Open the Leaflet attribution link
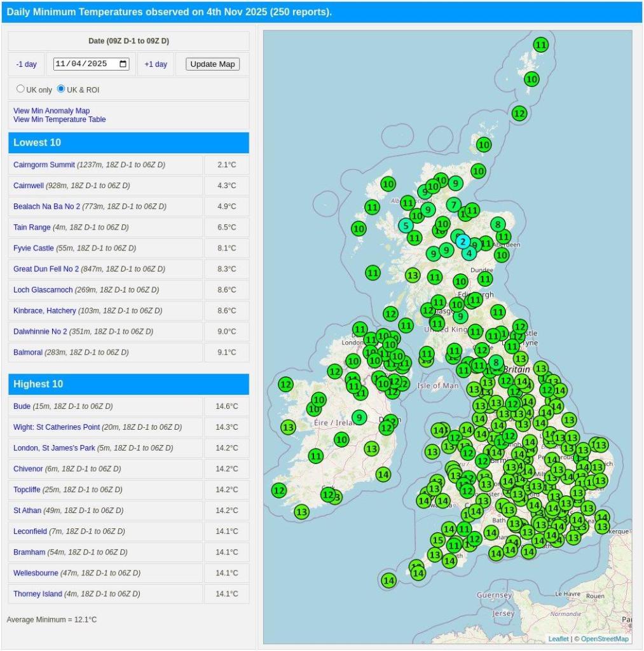This screenshot has width=644, height=651. pyautogui.click(x=558, y=639)
